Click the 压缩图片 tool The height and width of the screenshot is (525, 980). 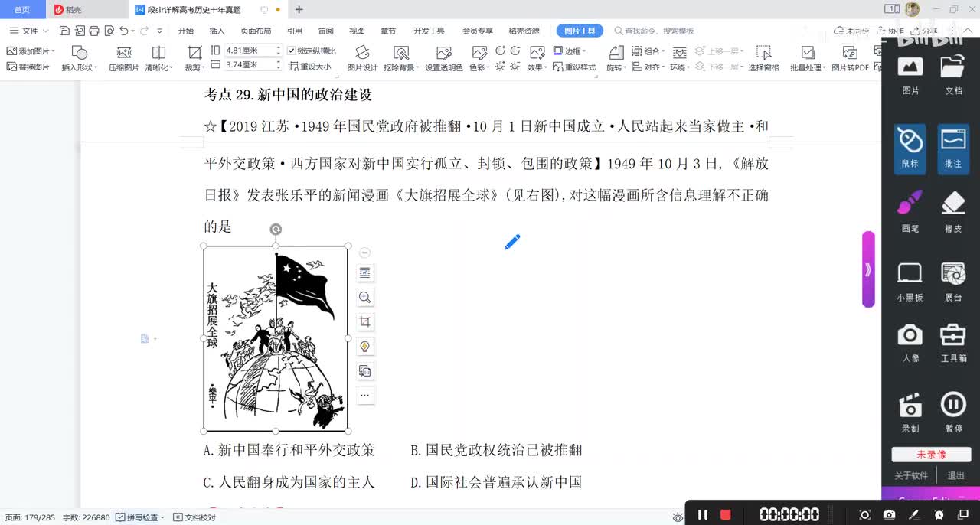click(x=124, y=58)
